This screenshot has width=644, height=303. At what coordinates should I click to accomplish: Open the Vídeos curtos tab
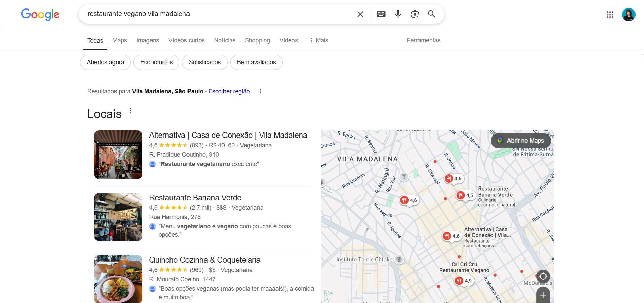186,40
